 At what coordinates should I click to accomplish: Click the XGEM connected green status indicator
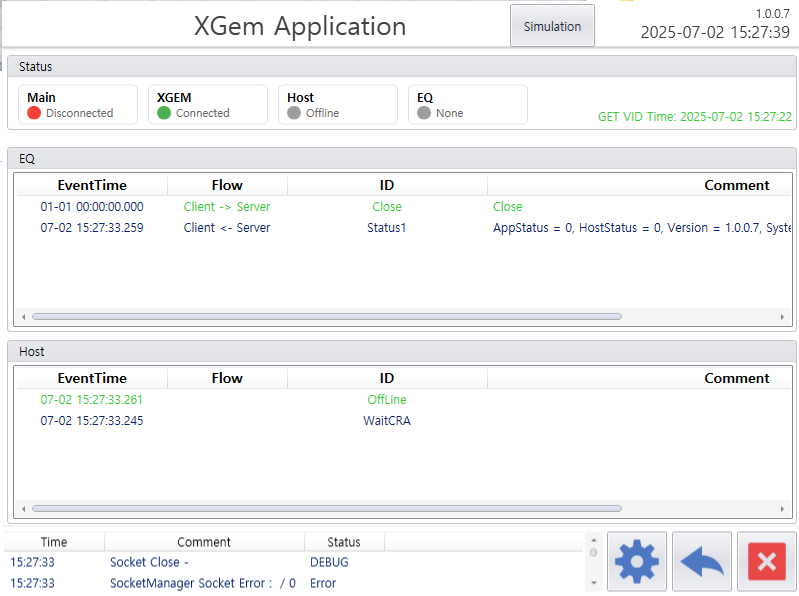tap(164, 113)
